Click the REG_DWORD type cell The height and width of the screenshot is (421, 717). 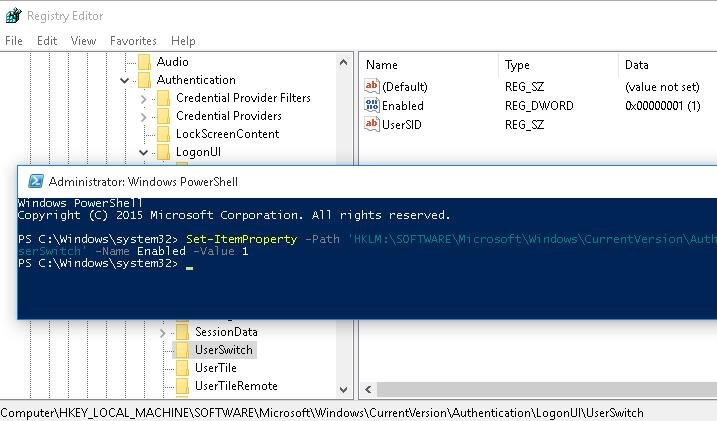click(x=539, y=106)
